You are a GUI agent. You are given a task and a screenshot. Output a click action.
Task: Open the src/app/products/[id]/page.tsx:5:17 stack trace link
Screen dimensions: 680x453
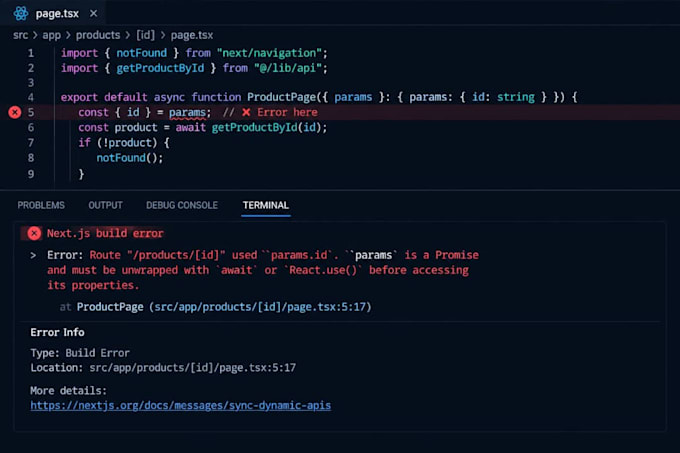260,307
